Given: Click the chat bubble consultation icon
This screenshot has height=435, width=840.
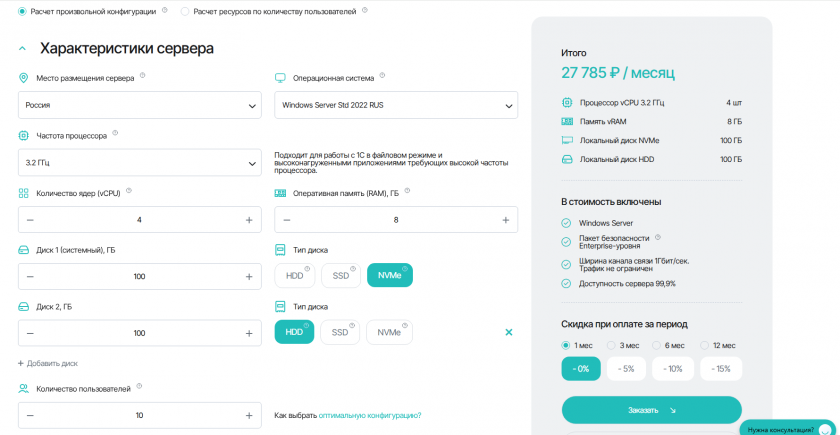Looking at the screenshot, I should (825, 429).
